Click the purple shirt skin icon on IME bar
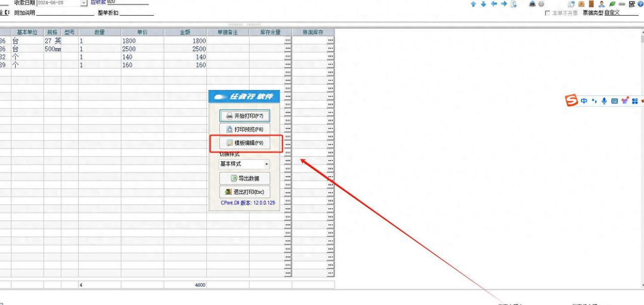644x305 pixels. [x=625, y=101]
